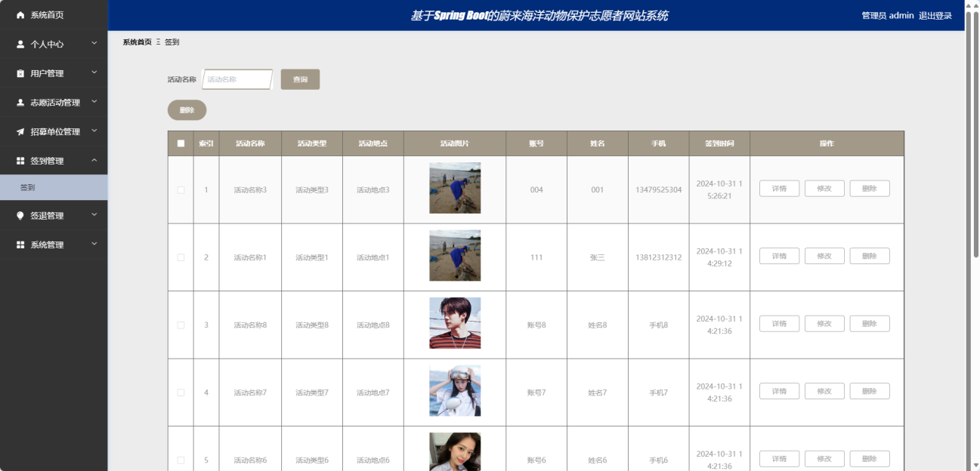Click the 活动名称 column header
The image size is (980, 471).
250,143
